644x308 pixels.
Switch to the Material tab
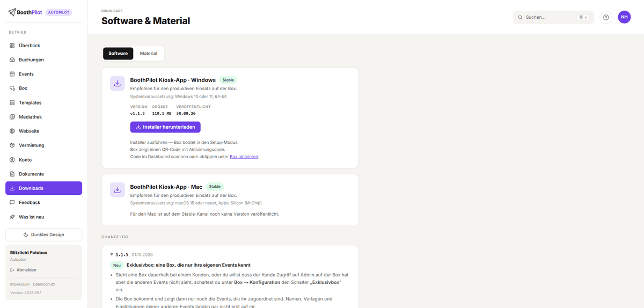point(149,54)
